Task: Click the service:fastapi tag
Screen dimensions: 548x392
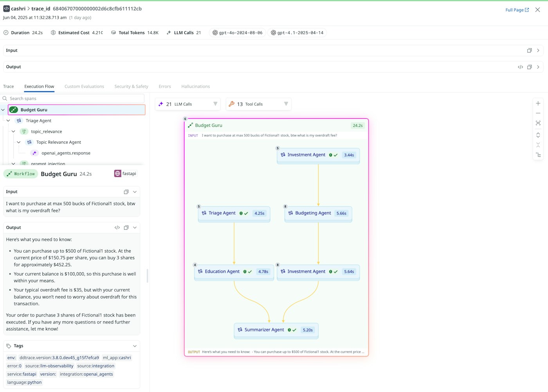Action: click(22, 374)
